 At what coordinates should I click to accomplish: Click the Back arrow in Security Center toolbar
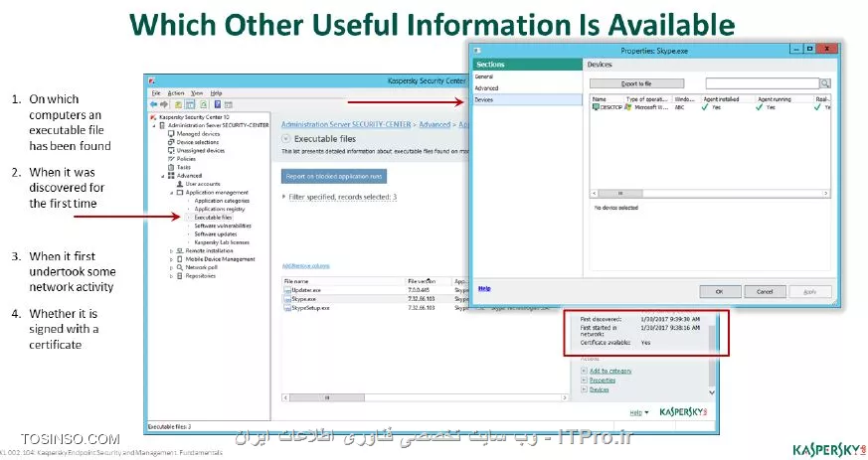point(153,104)
